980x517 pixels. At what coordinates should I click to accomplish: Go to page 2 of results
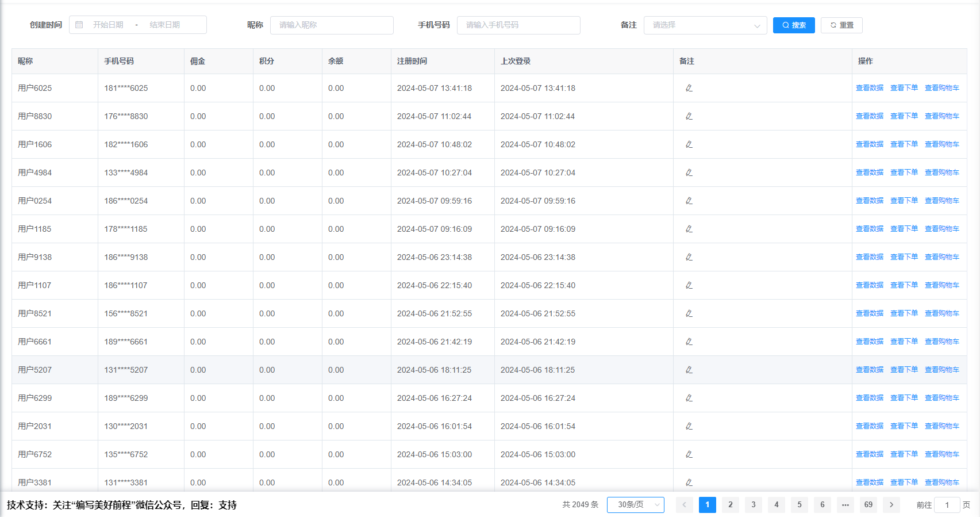point(730,504)
